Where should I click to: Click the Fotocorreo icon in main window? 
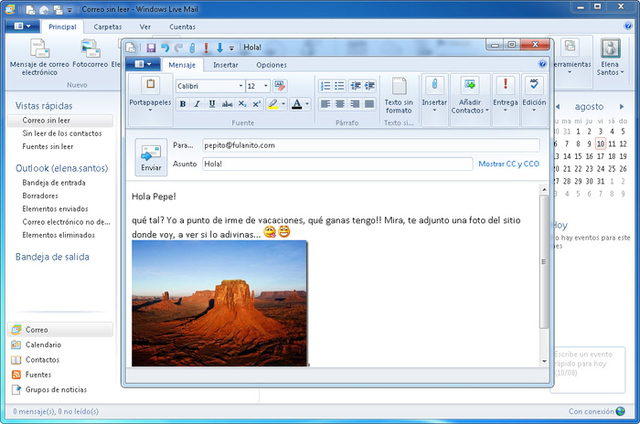click(x=90, y=53)
